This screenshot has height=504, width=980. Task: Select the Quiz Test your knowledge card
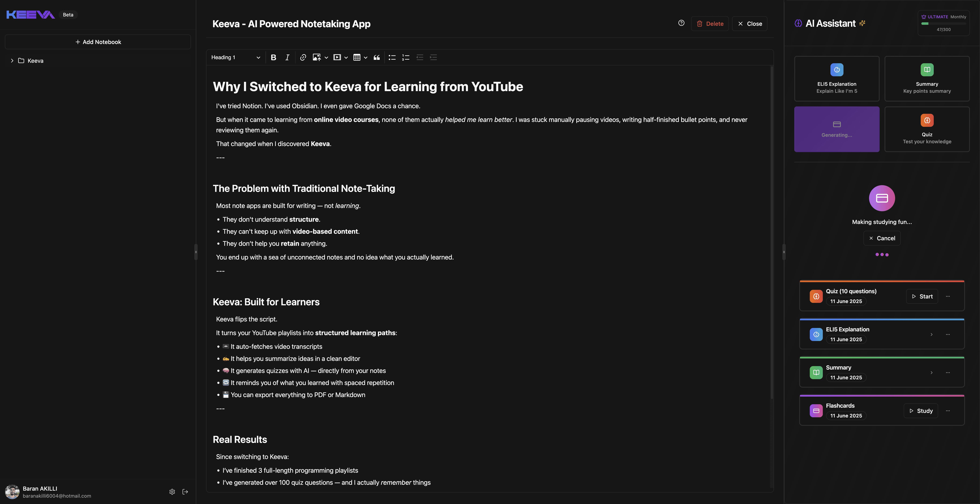click(927, 129)
